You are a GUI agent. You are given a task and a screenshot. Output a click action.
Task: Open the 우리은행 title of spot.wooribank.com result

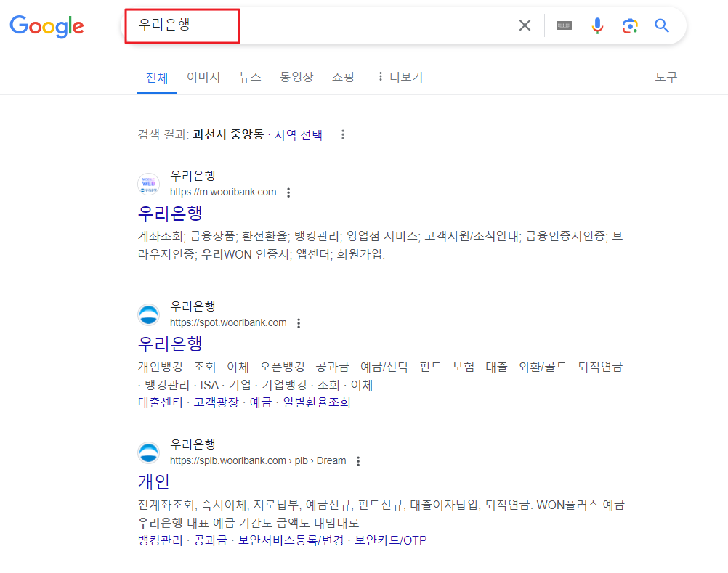pos(170,344)
